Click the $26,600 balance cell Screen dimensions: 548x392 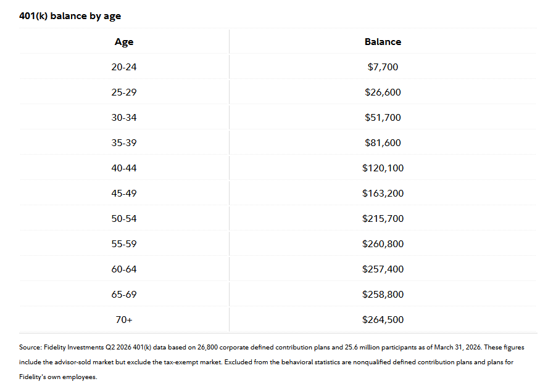pos(383,92)
